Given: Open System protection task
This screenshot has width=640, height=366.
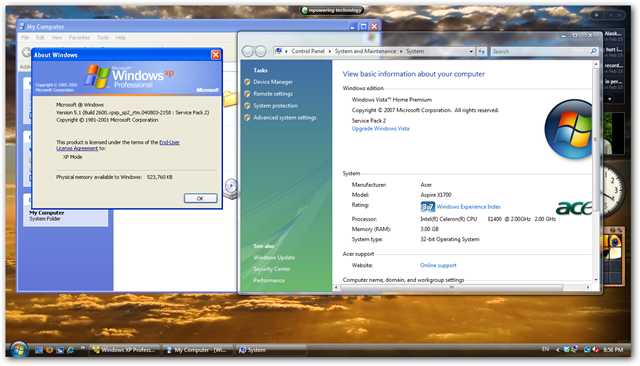Looking at the screenshot, I should [x=276, y=106].
